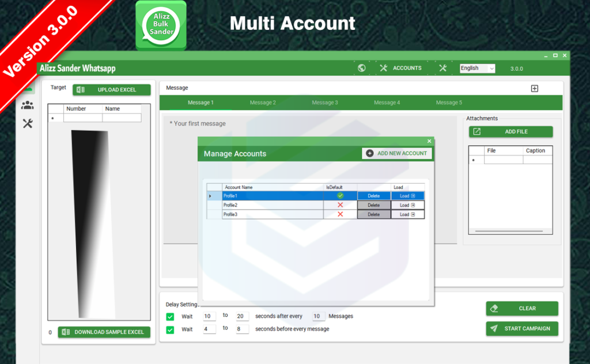The width and height of the screenshot is (590, 364).
Task: Click the globe icon in header
Action: pos(362,68)
